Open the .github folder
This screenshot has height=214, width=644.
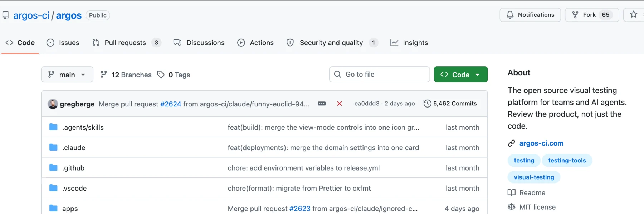pyautogui.click(x=73, y=168)
